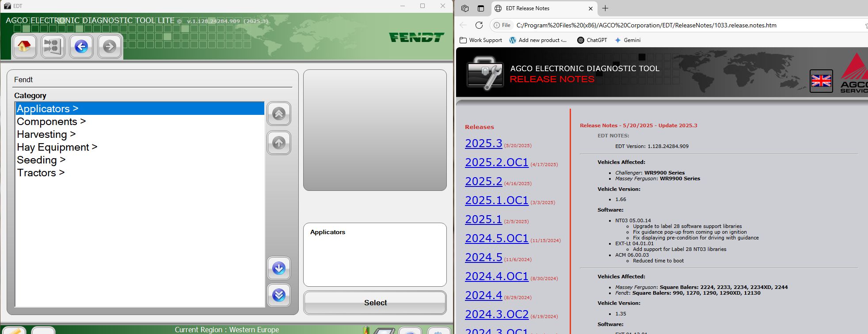The image size is (868, 334).
Task: Open release 2024.3.OC2 link
Action: 497,315
